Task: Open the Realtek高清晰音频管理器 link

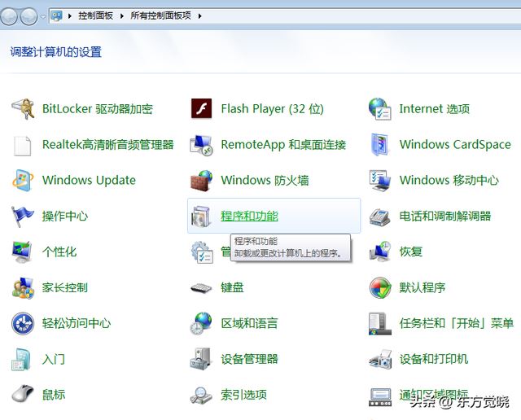Action: pyautogui.click(x=107, y=144)
